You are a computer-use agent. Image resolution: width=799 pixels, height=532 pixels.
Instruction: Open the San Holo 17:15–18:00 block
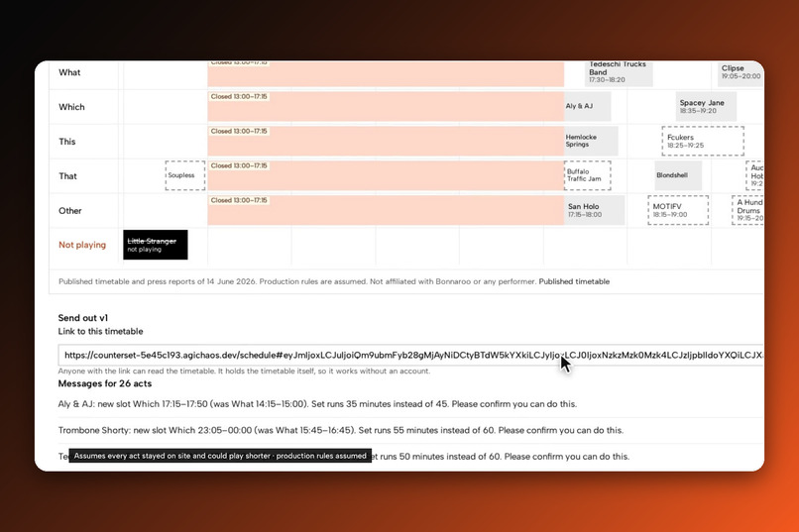[x=595, y=210]
